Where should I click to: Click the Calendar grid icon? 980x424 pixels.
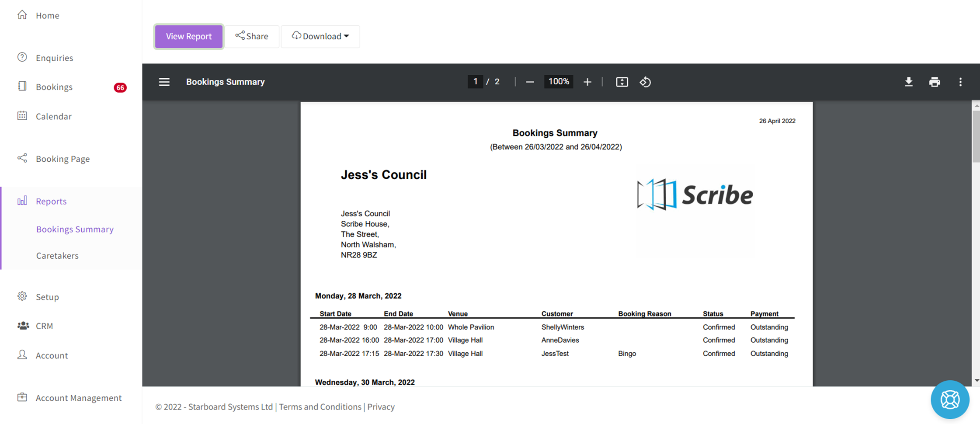click(x=22, y=115)
